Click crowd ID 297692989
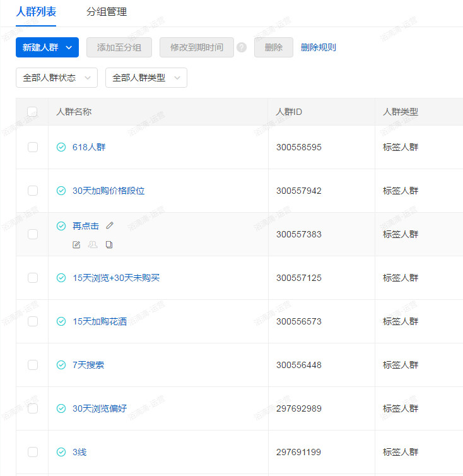This screenshot has width=463, height=476. tap(299, 408)
